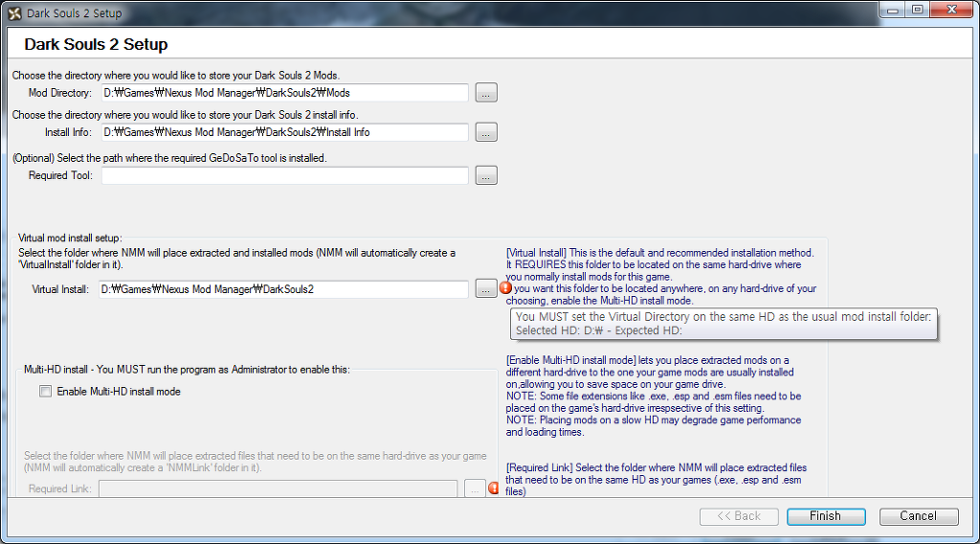The height and width of the screenshot is (544, 980).
Task: Click the Dark Souls 2 Setup title bar icon
Action: (14, 13)
